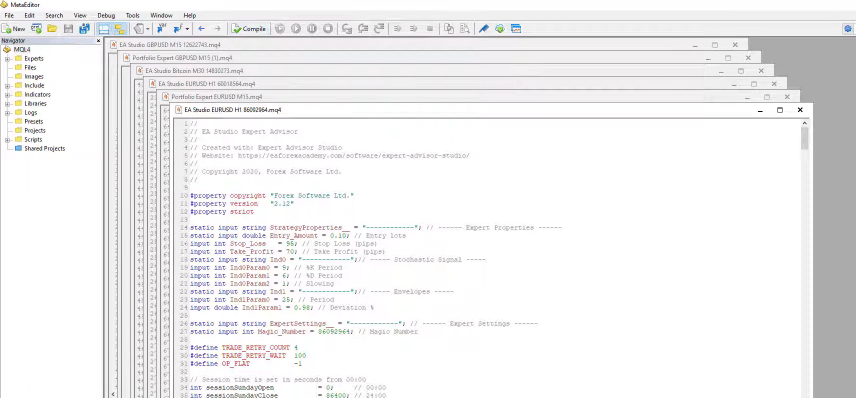
Task: Activate the EA Studio Bitcoin M30 window title
Action: [x=194, y=71]
